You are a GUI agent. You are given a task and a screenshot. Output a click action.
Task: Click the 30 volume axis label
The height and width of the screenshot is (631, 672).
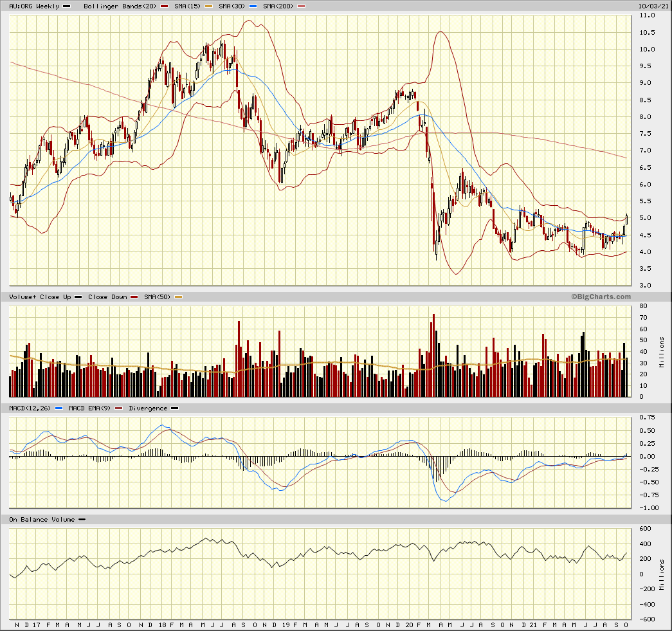coord(643,363)
